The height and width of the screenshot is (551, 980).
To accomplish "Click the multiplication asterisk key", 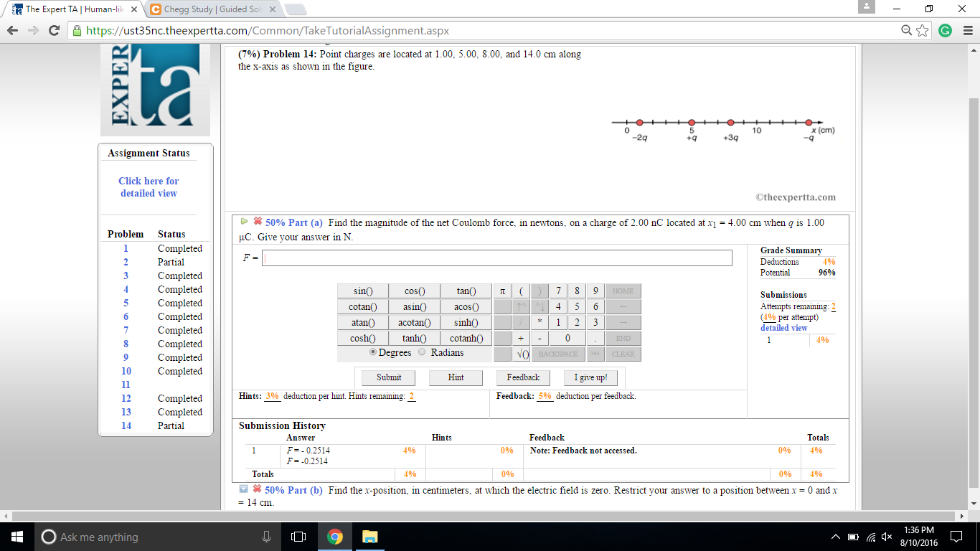I will pyautogui.click(x=539, y=321).
